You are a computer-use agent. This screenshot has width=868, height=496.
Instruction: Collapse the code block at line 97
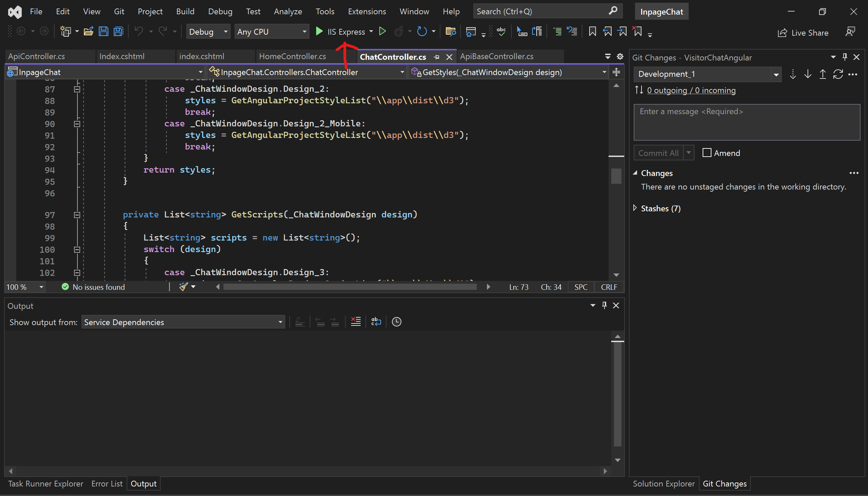click(77, 215)
